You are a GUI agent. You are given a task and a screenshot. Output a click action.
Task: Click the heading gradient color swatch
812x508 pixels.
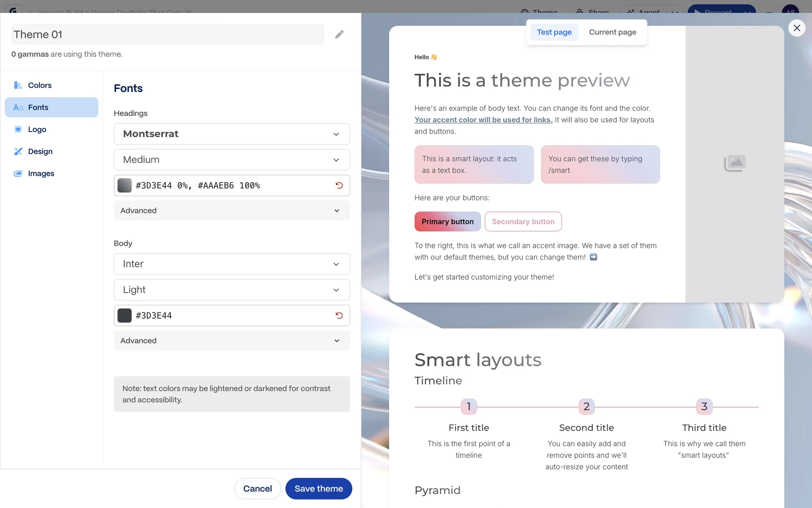coord(124,185)
